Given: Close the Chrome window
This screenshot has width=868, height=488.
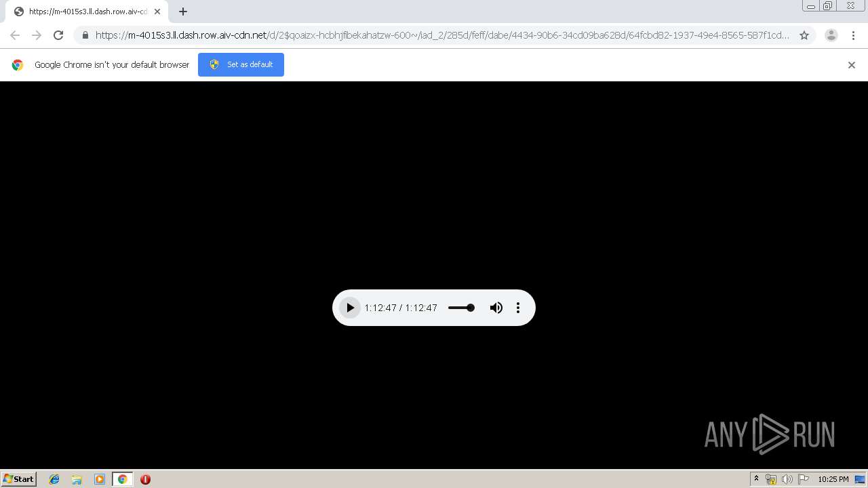Looking at the screenshot, I should [851, 6].
